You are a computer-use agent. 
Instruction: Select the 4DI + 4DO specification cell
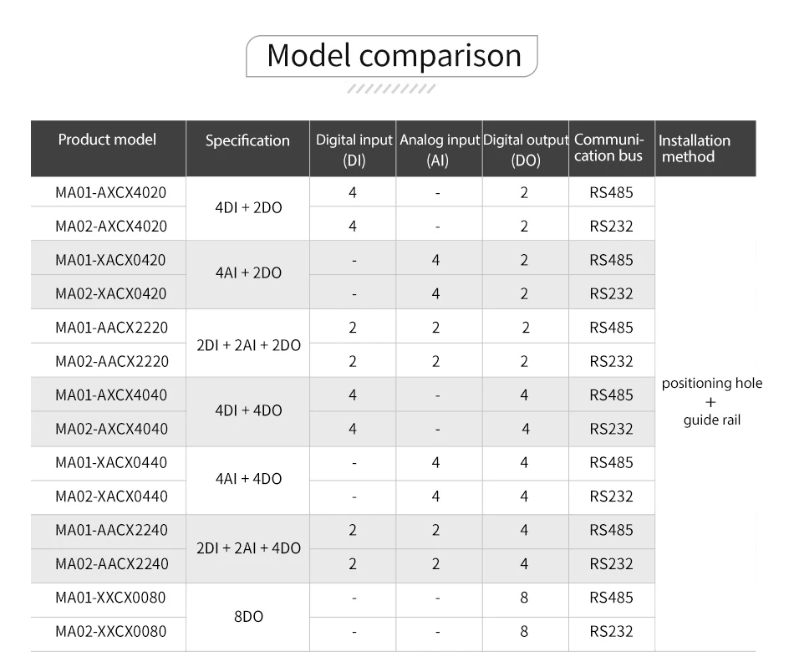(248, 411)
